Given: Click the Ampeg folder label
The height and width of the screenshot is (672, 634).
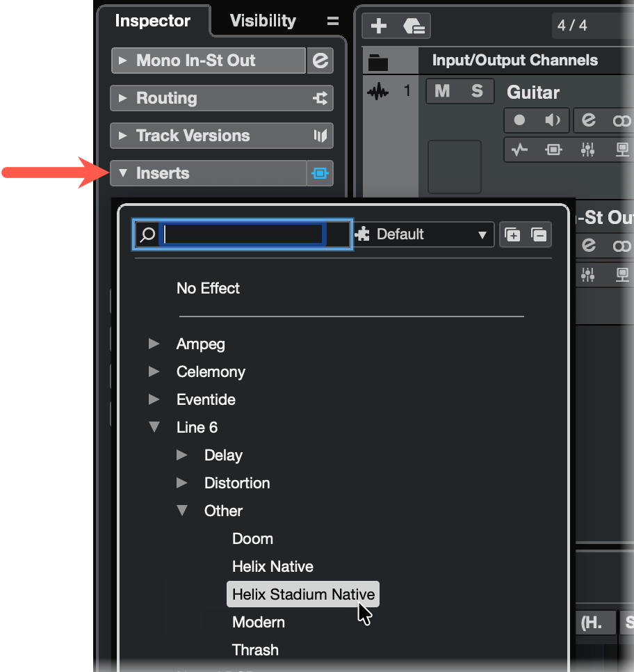Looking at the screenshot, I should [x=200, y=344].
